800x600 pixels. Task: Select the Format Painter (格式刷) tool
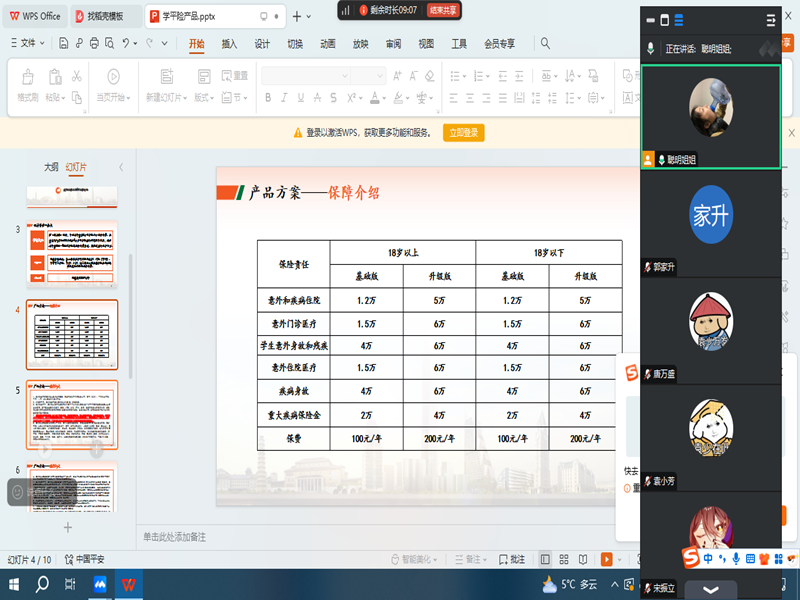[25, 77]
